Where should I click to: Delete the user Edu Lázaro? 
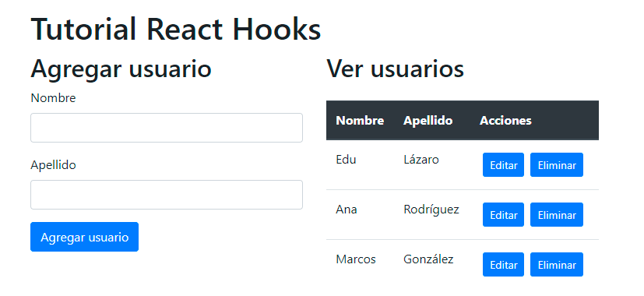coord(557,165)
